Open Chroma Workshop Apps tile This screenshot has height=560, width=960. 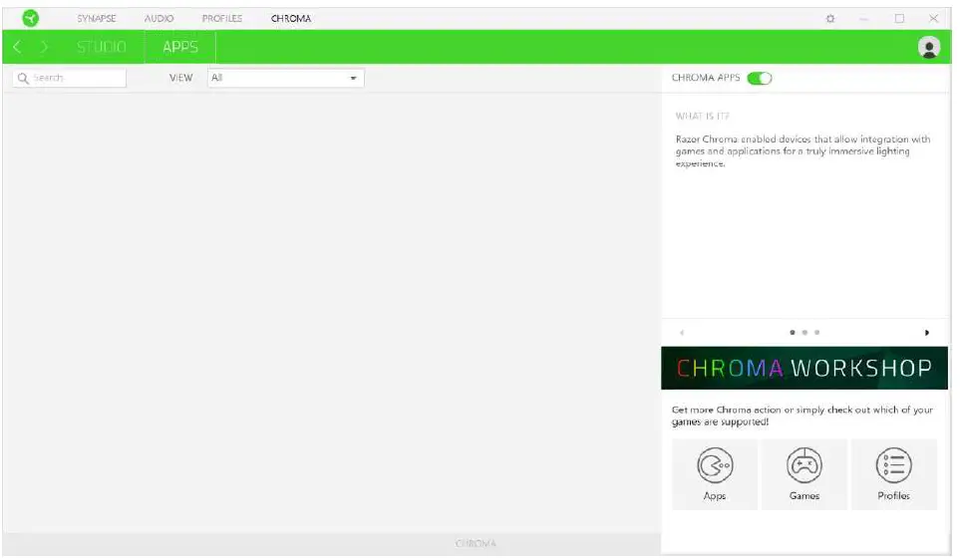click(715, 474)
